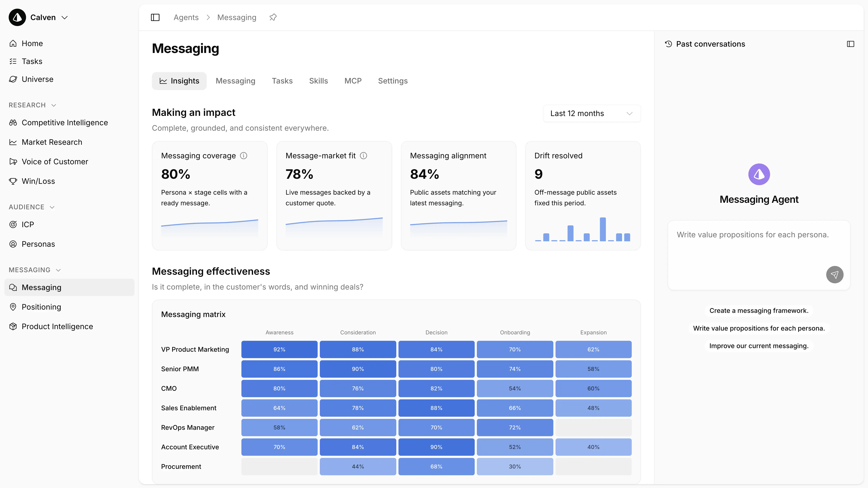Click the Drift resolved value 9
This screenshot has height=488, width=868.
539,174
